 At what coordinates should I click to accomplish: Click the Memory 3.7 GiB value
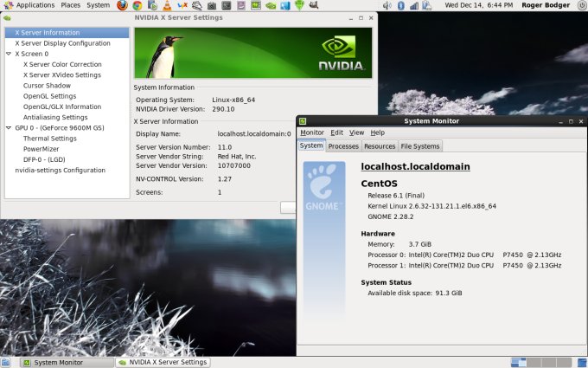pos(419,244)
